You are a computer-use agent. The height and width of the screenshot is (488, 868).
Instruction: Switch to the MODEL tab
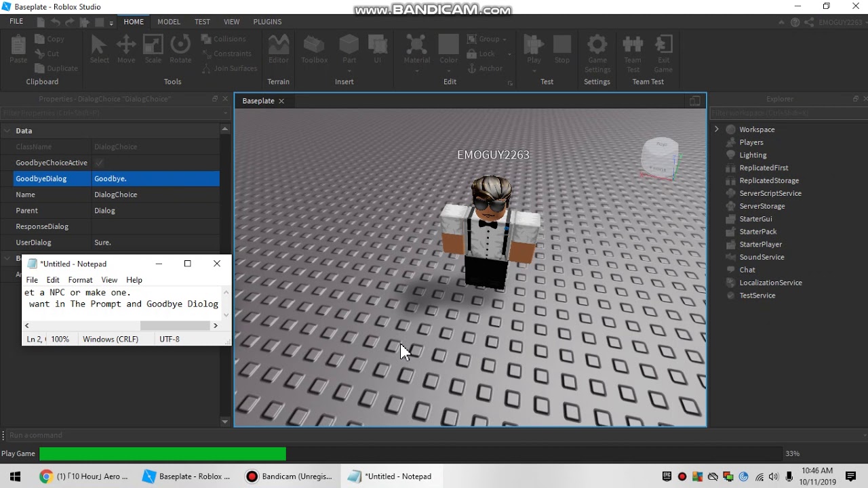pyautogui.click(x=169, y=22)
